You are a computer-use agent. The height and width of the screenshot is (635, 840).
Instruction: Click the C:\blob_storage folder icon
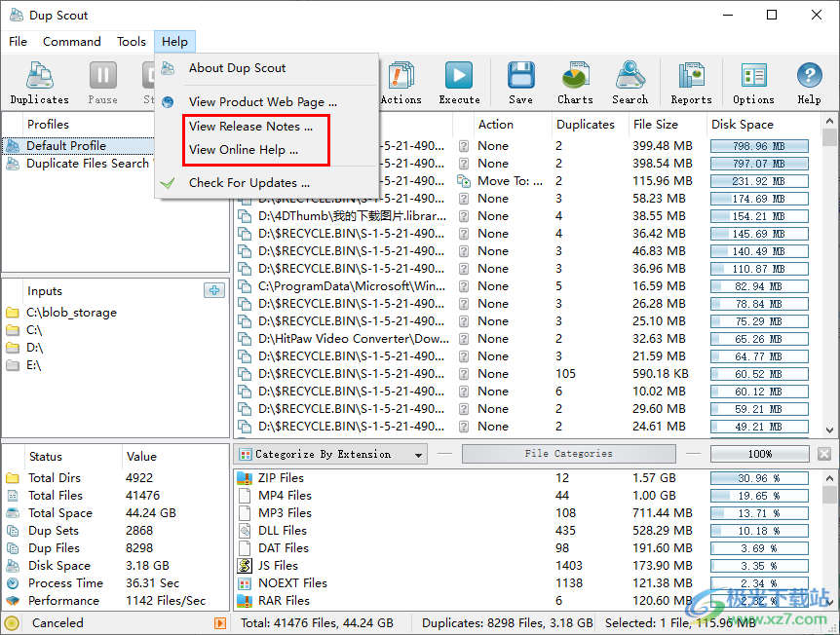(13, 313)
